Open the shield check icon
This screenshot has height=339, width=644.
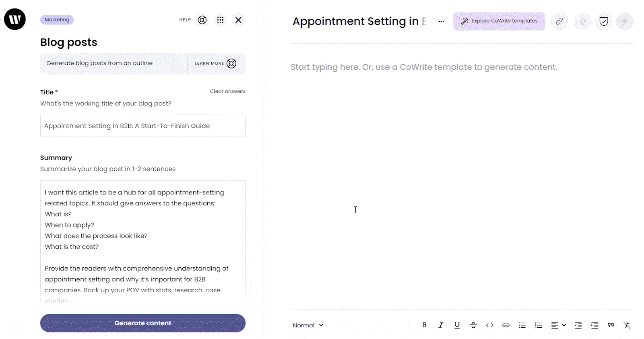click(x=603, y=21)
